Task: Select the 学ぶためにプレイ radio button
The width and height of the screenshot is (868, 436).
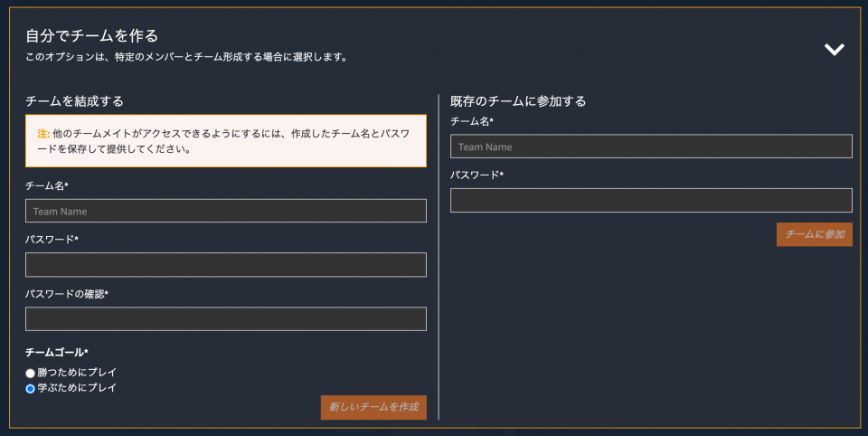Action: click(x=31, y=388)
